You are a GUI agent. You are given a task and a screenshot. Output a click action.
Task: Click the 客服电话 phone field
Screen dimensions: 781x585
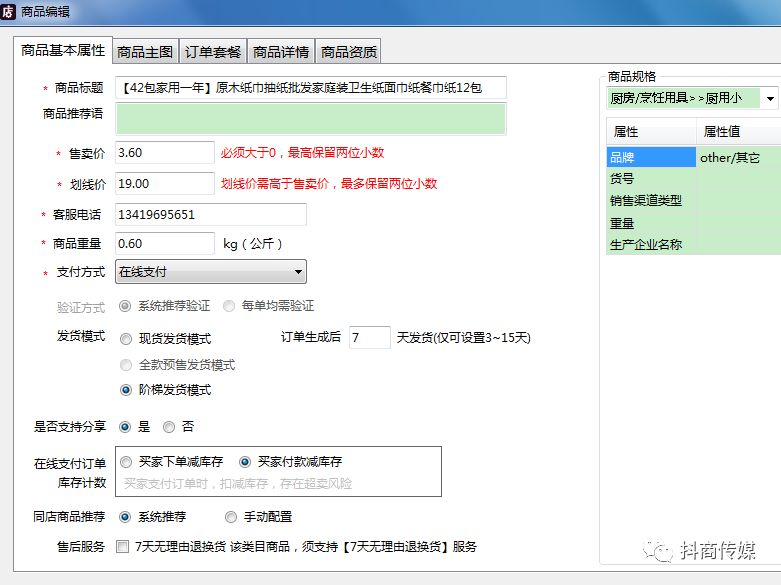tap(210, 215)
